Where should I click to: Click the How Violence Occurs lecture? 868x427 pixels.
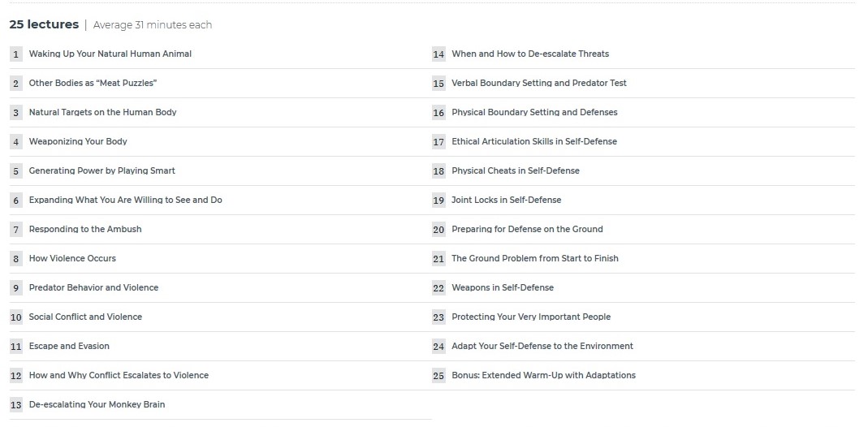pyautogui.click(x=72, y=258)
